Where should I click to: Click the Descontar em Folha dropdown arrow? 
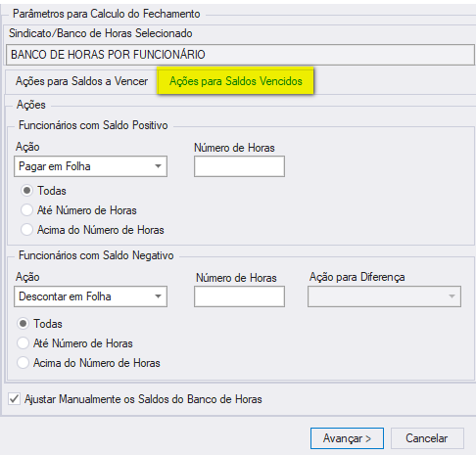pyautogui.click(x=158, y=296)
